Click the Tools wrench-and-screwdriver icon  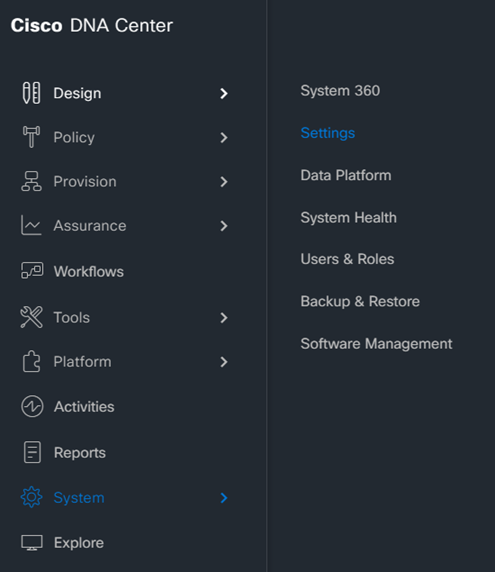coord(31,317)
